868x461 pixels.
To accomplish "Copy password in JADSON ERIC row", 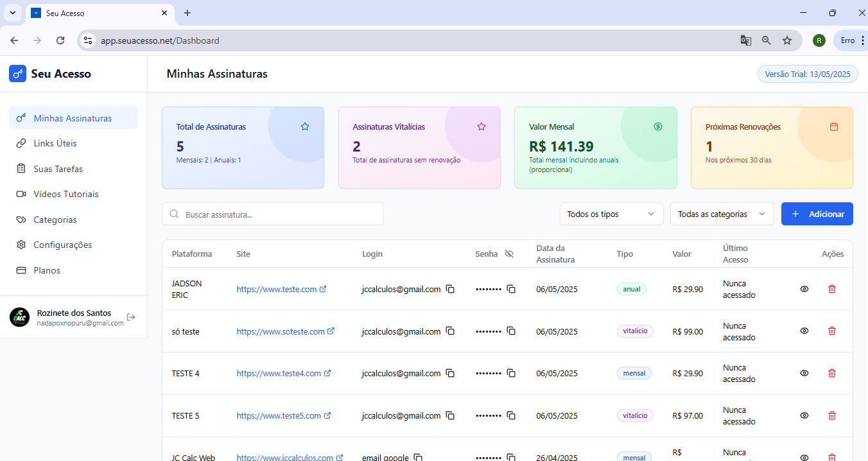I will point(511,289).
